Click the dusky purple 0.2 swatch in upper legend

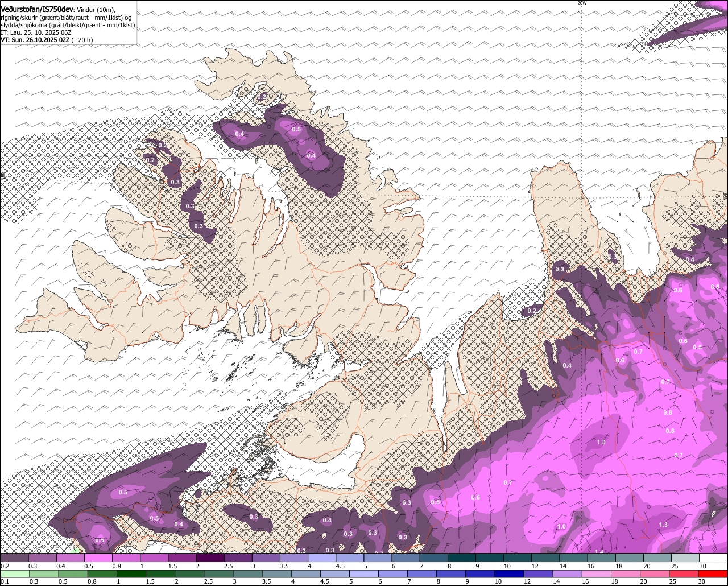click(15, 558)
